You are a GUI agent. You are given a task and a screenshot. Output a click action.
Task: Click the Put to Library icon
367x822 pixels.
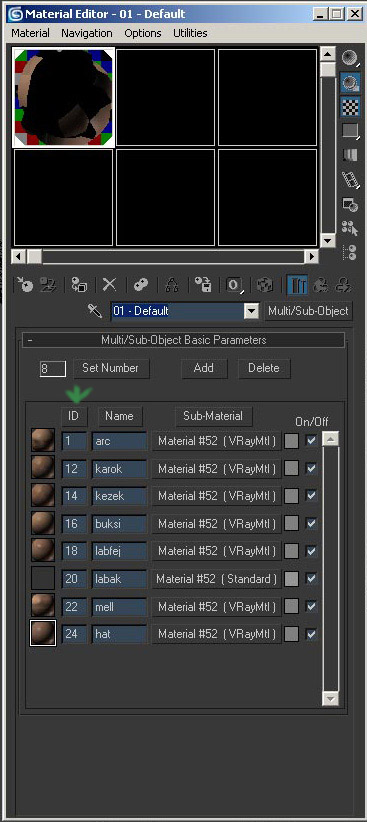203,285
